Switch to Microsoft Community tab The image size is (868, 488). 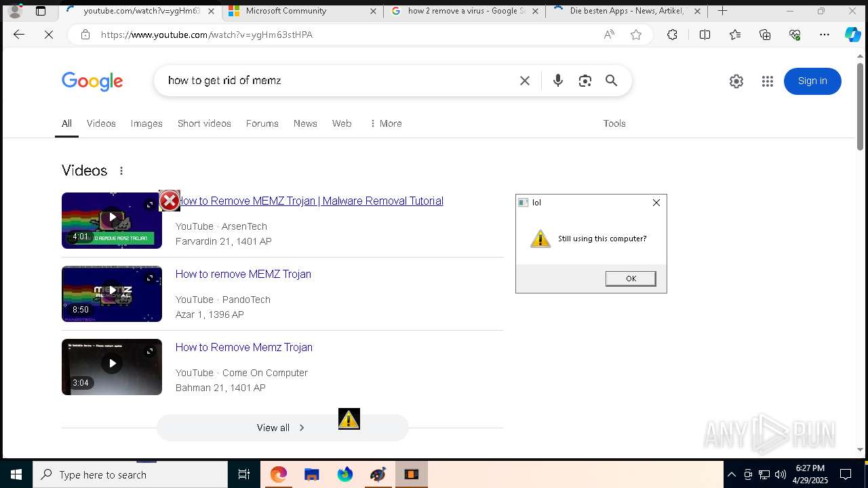302,11
